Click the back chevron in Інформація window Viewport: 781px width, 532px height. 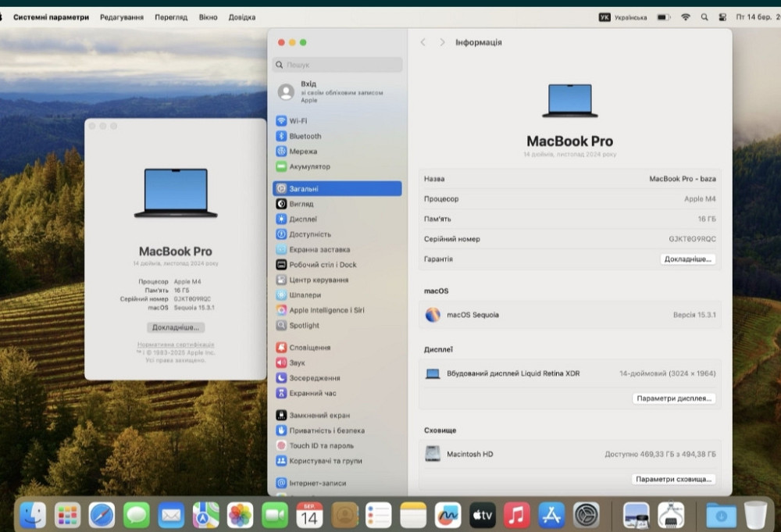coord(423,42)
